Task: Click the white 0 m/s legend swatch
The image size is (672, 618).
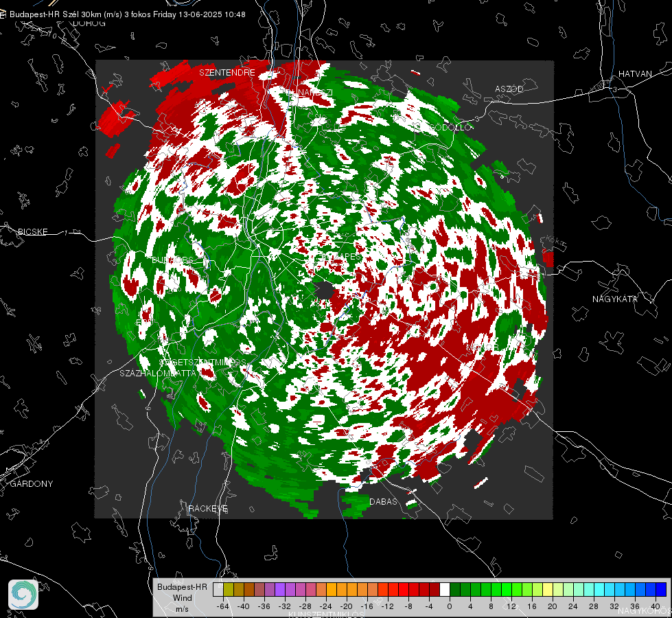Action: tap(445, 589)
